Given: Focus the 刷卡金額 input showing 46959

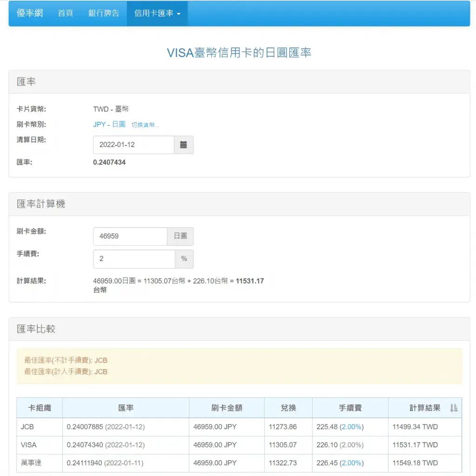Looking at the screenshot, I should [130, 236].
